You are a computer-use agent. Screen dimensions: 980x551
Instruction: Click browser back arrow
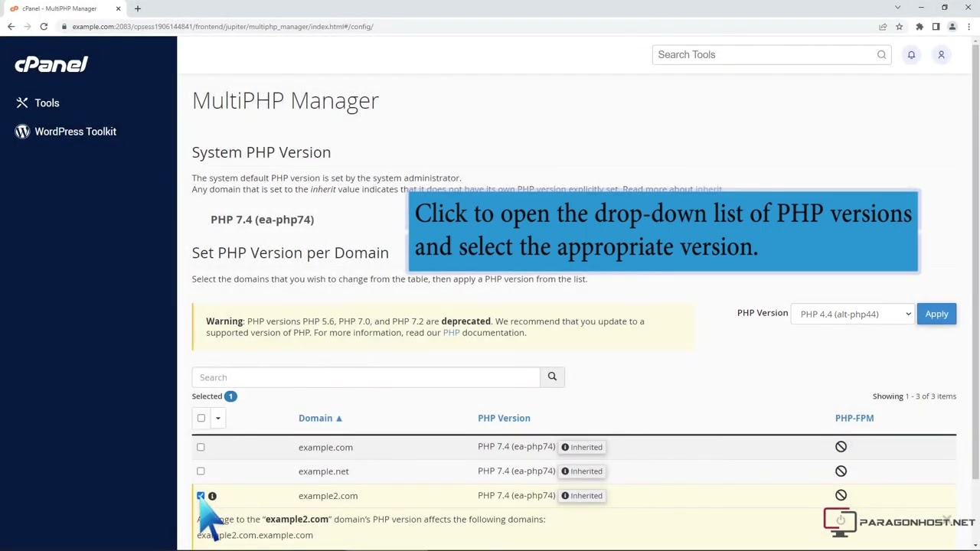(x=11, y=27)
